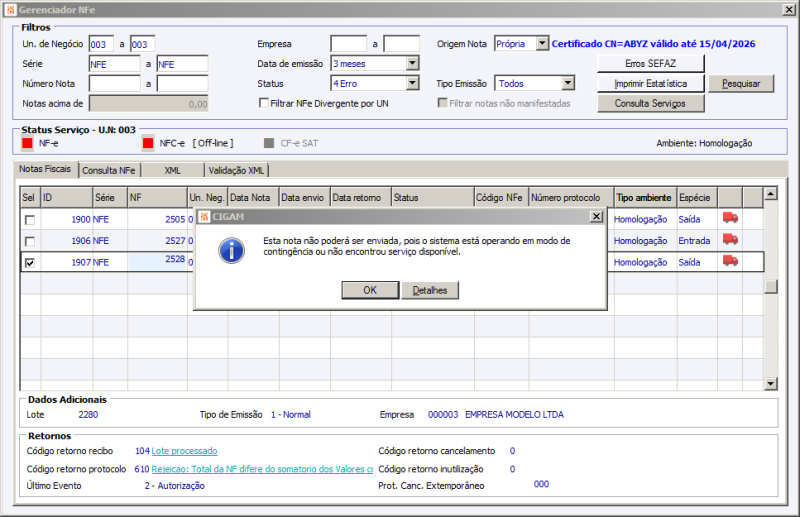Toggle Filtrar notas não manifestadas checkbox

pos(442,103)
